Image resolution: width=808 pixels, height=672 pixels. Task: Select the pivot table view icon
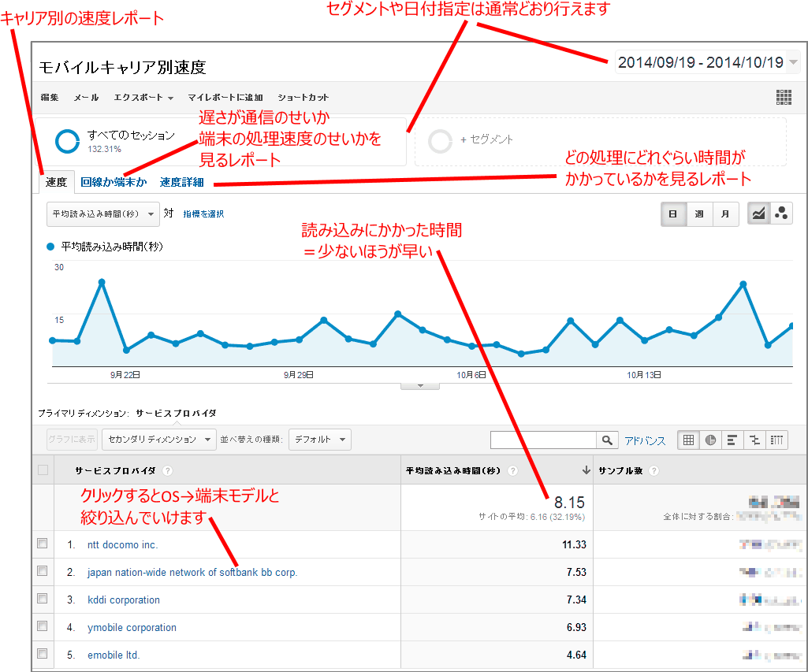[776, 440]
